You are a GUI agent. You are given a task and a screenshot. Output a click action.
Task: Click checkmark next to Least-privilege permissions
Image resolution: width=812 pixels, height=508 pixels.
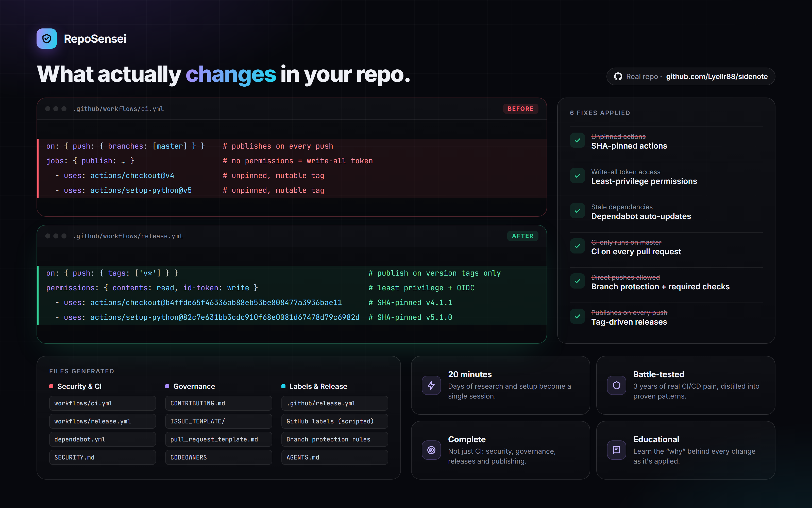click(x=578, y=176)
